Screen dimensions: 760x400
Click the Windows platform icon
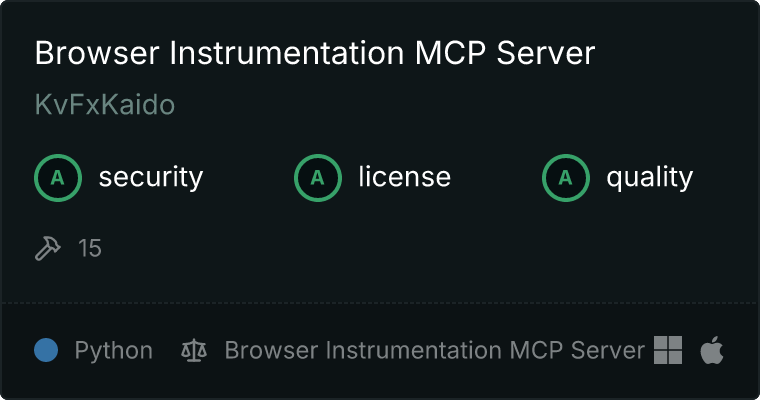[668, 350]
